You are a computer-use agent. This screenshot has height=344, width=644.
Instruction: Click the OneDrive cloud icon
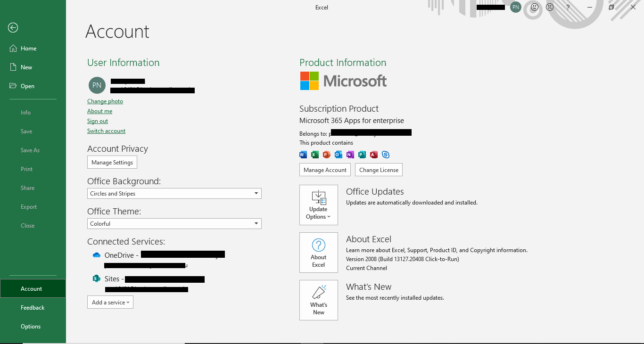click(x=97, y=255)
